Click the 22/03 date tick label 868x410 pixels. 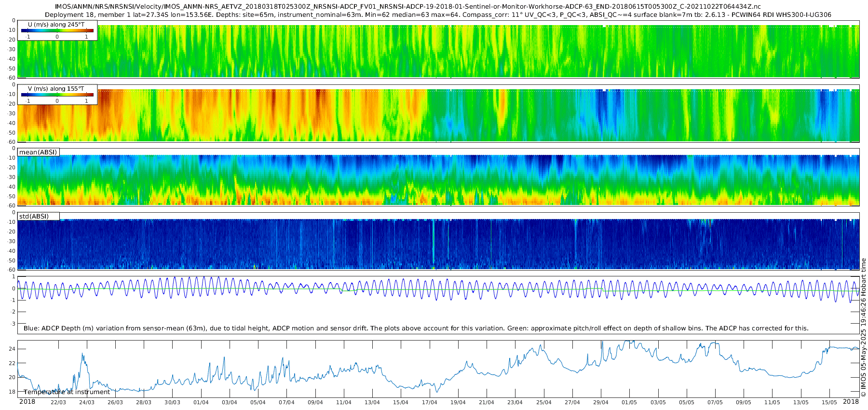(x=58, y=402)
